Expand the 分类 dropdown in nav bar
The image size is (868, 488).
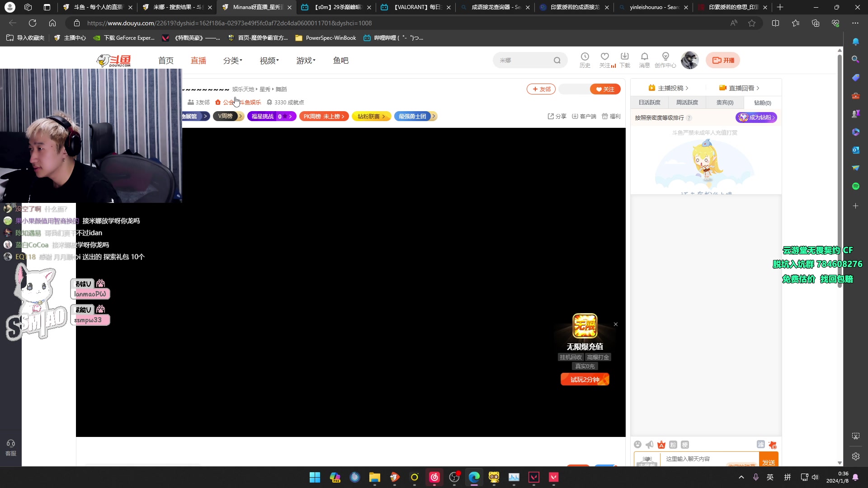click(232, 61)
